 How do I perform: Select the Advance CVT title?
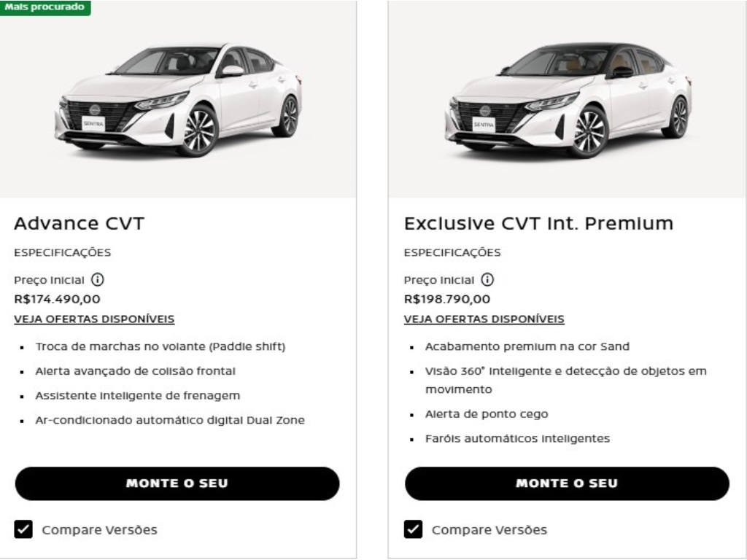79,223
